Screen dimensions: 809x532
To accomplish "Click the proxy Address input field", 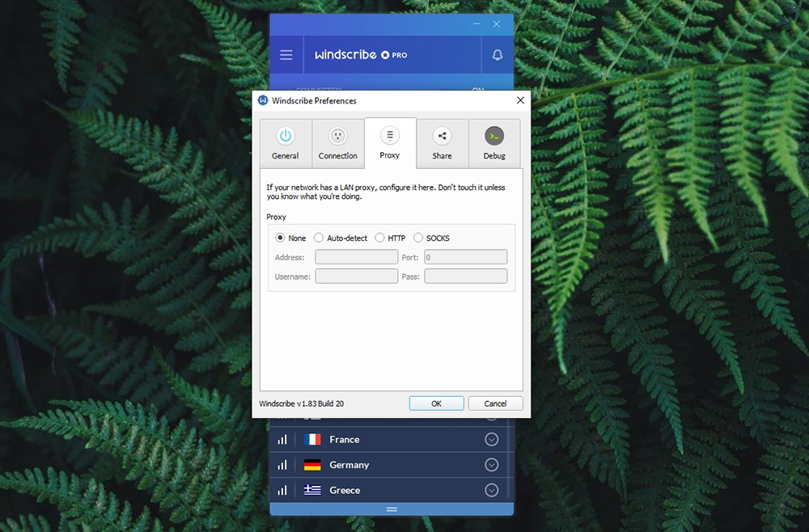I will coord(356,257).
